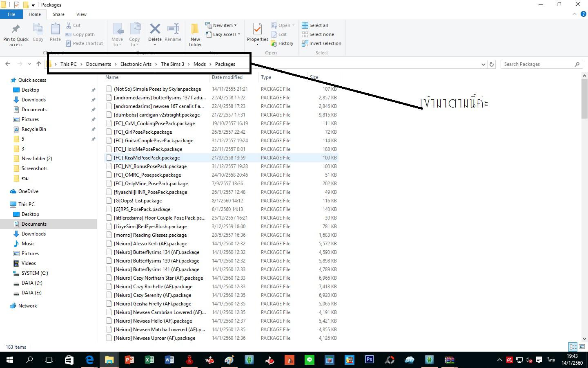
Task: Click the Cut scissors icon
Action: point(69,25)
